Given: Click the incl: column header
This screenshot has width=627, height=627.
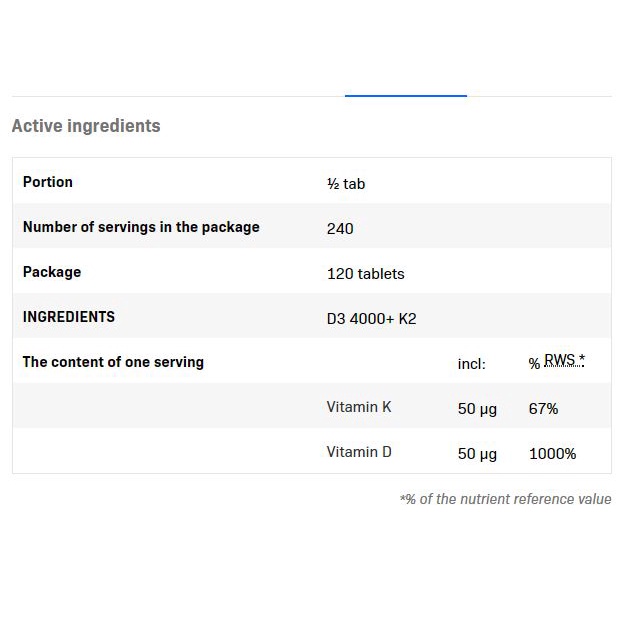Looking at the screenshot, I should coord(472,364).
